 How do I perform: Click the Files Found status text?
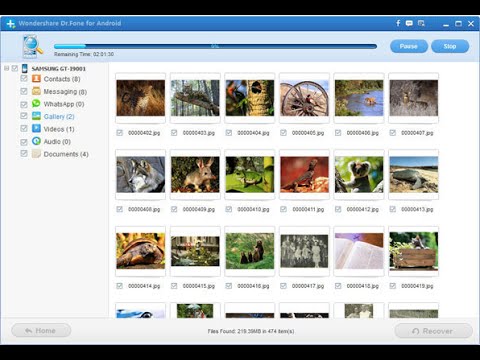coord(251,331)
